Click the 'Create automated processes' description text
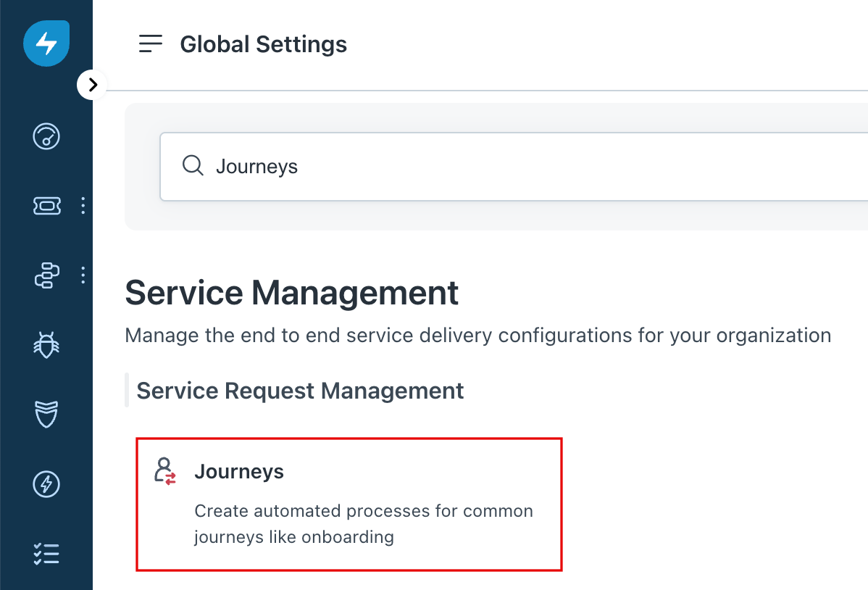 pos(364,523)
